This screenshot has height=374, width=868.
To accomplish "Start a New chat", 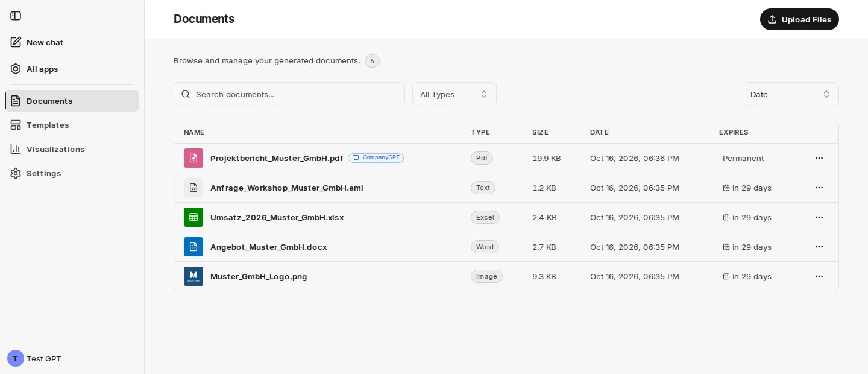I will coord(72,42).
